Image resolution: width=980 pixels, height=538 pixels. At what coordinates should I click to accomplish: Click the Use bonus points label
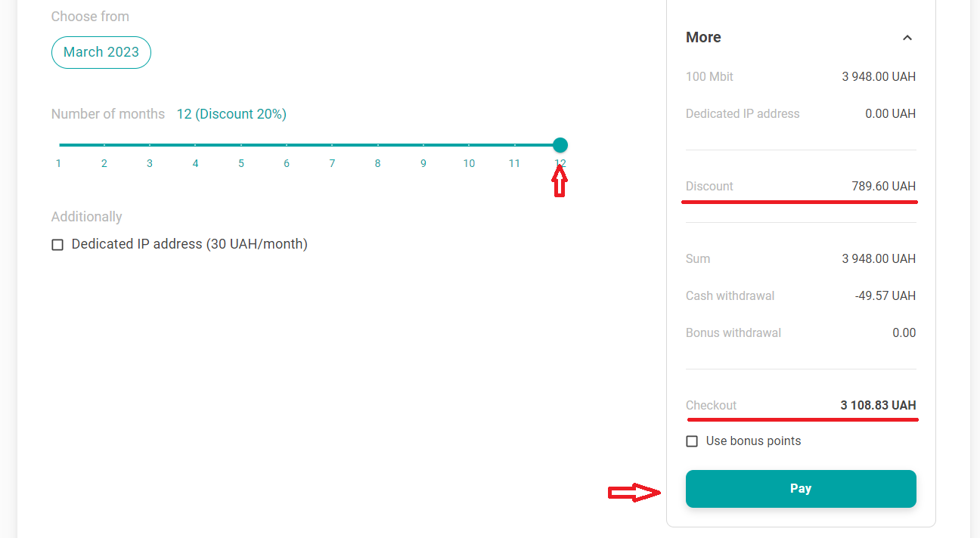[x=753, y=441]
